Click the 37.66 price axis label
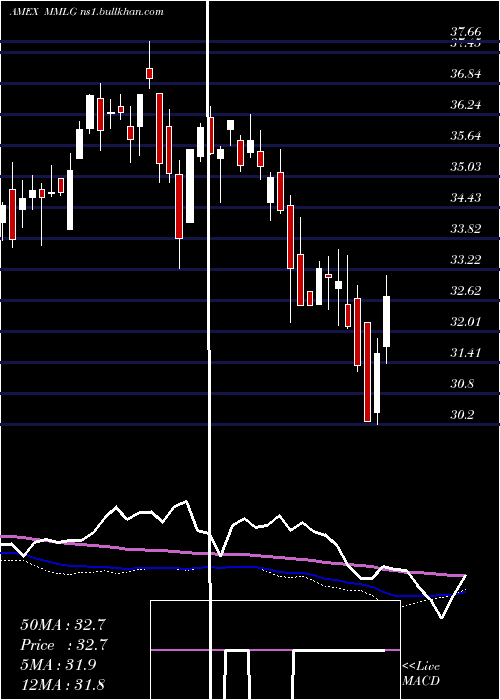 [466, 32]
